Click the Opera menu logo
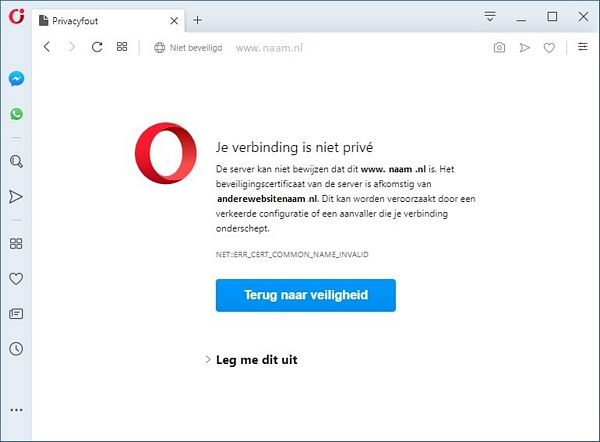Screen dimensions: 600x442 (16, 16)
